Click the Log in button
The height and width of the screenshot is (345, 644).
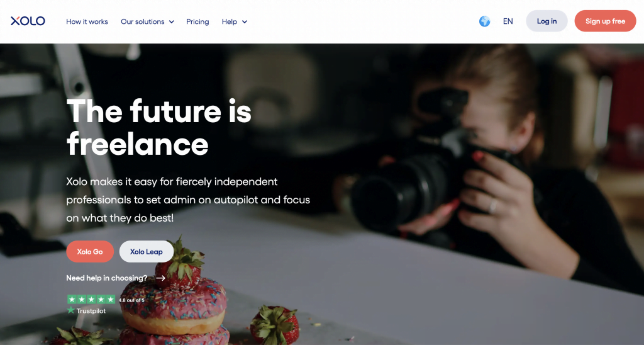547,21
